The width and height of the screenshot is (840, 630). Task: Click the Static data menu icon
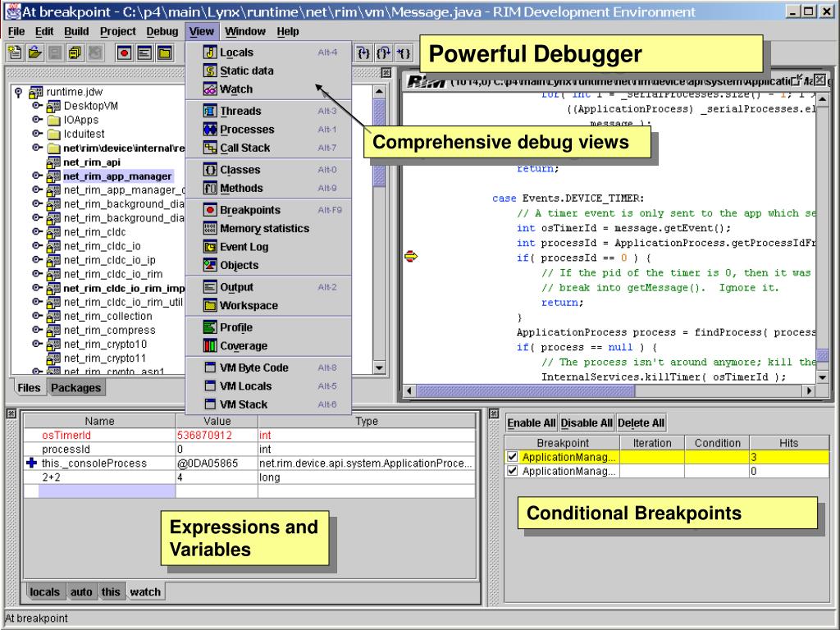click(x=210, y=71)
